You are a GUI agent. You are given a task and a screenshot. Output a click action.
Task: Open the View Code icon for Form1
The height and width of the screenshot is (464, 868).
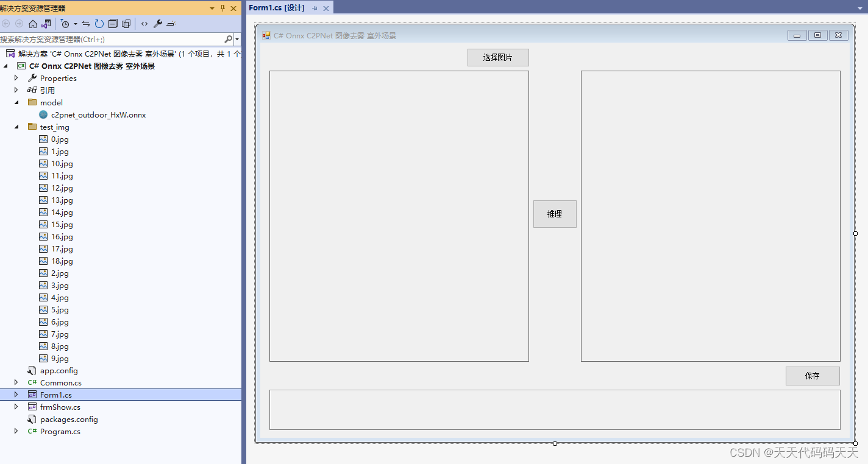[143, 23]
